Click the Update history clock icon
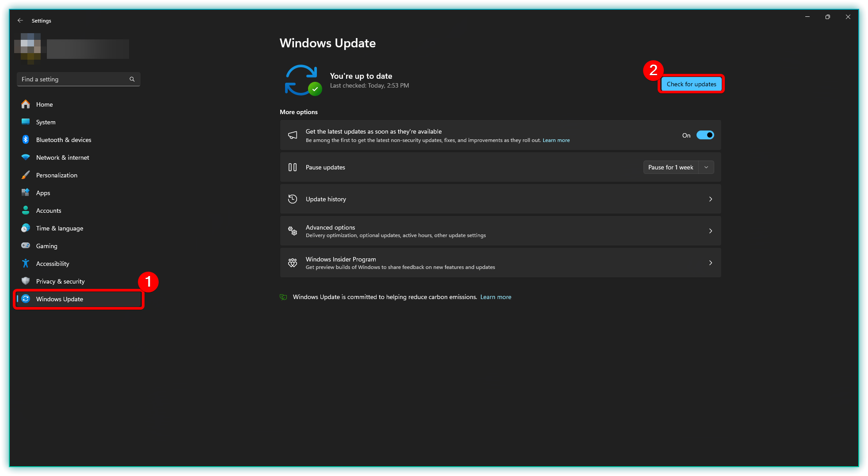The image size is (868, 476). pyautogui.click(x=293, y=199)
